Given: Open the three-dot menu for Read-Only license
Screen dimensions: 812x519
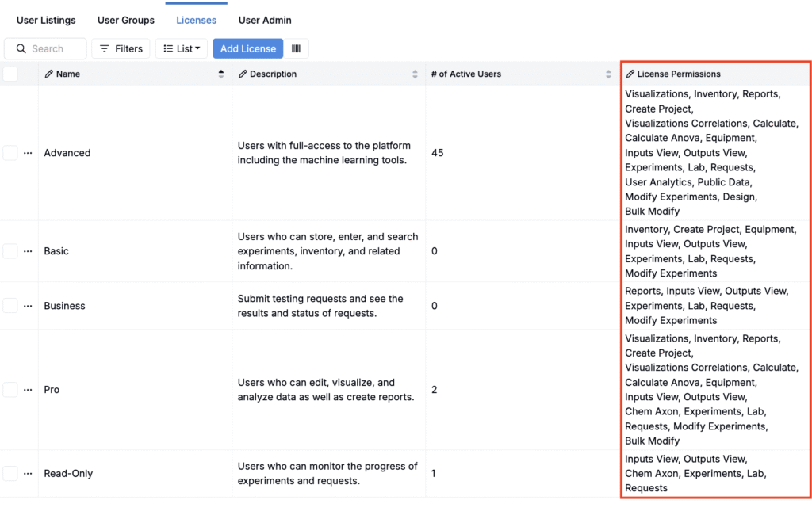Looking at the screenshot, I should (x=28, y=474).
